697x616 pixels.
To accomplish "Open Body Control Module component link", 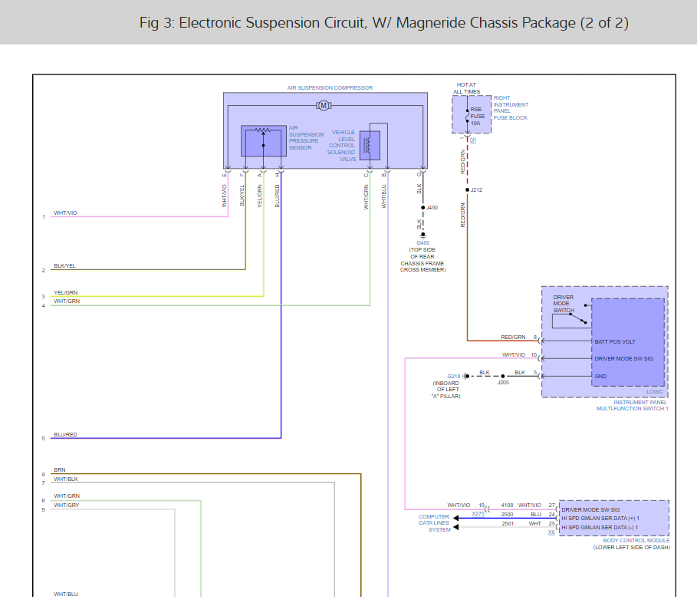I will click(636, 540).
